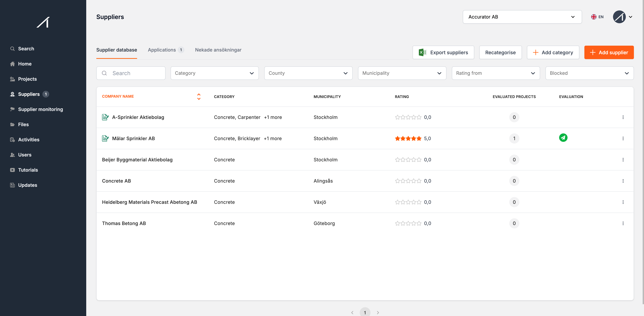Click Göteborg municipality cell
This screenshot has width=644, height=316.
324,224
